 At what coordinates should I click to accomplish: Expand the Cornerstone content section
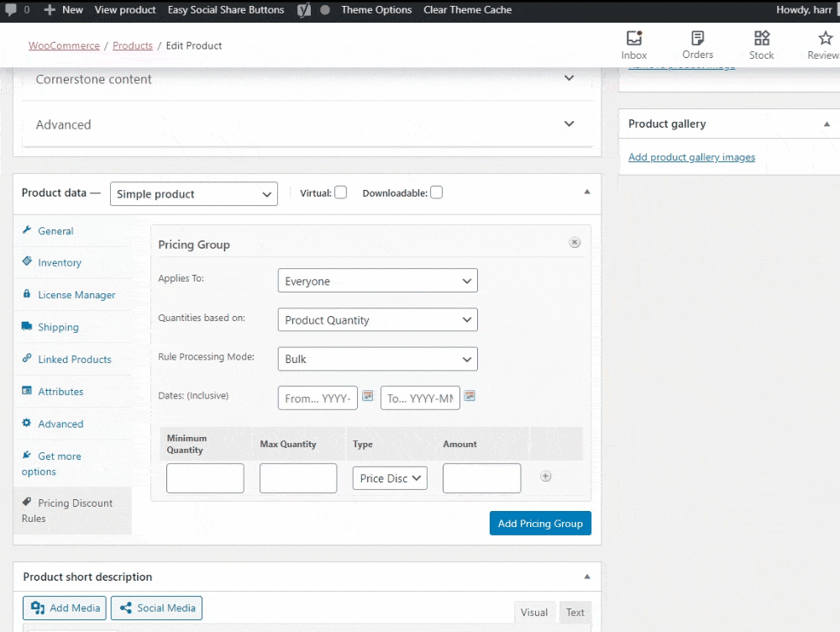[569, 78]
